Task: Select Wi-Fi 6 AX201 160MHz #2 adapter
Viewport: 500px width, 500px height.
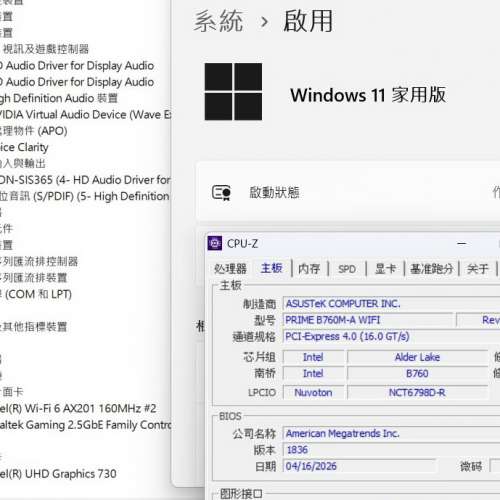Action: [78, 409]
